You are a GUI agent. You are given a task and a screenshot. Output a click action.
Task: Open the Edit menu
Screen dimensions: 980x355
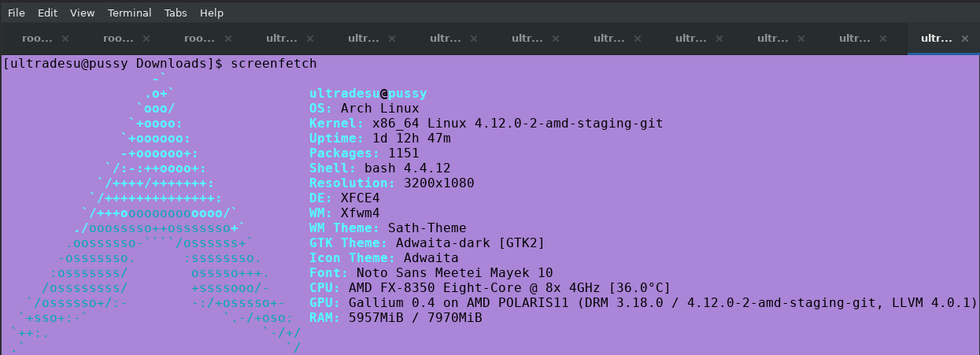47,13
